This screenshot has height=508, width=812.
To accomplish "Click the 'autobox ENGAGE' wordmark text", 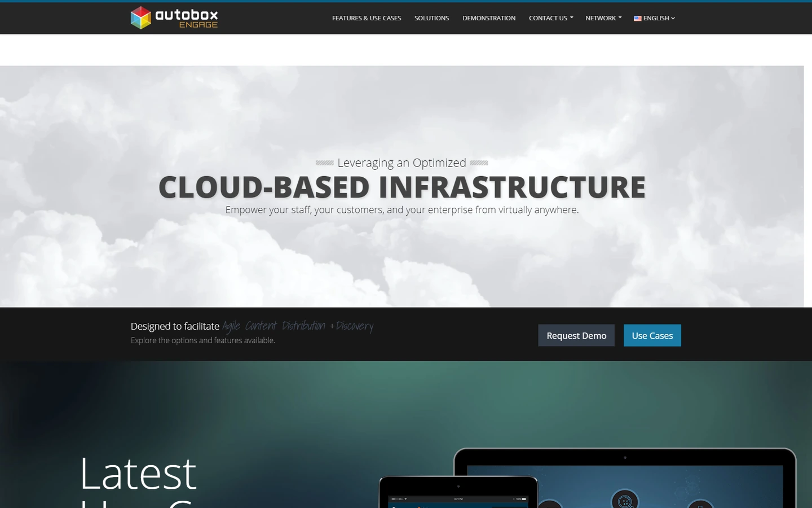I will [187, 18].
